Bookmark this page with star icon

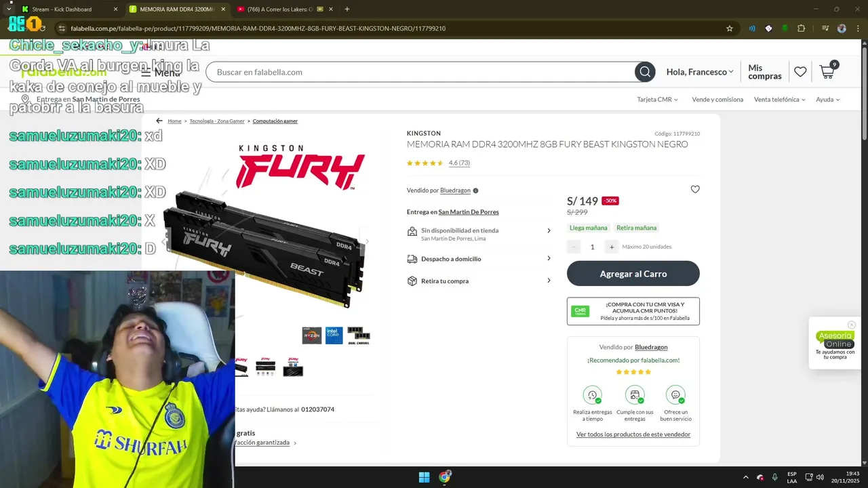coord(730,28)
